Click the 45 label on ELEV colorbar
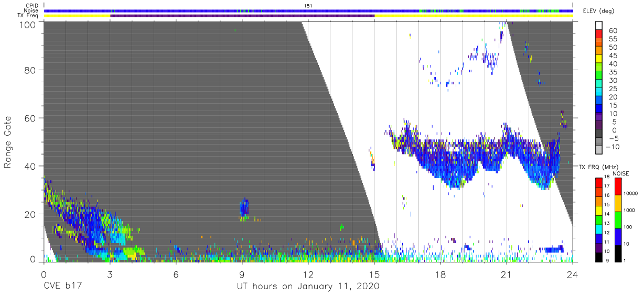644x297 pixels. click(613, 56)
